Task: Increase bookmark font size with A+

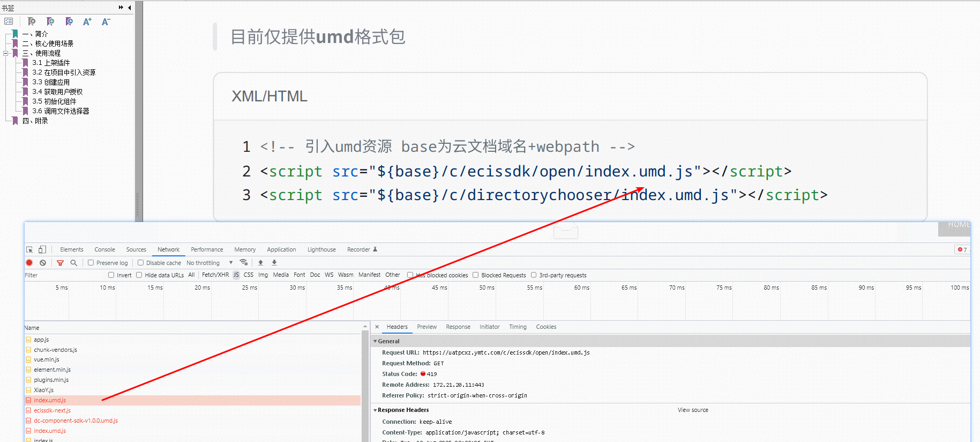Action: (87, 21)
